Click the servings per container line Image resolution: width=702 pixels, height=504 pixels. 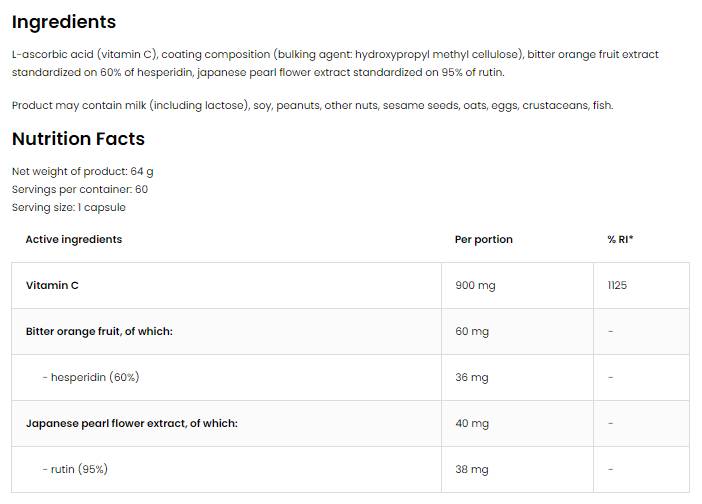[80, 189]
